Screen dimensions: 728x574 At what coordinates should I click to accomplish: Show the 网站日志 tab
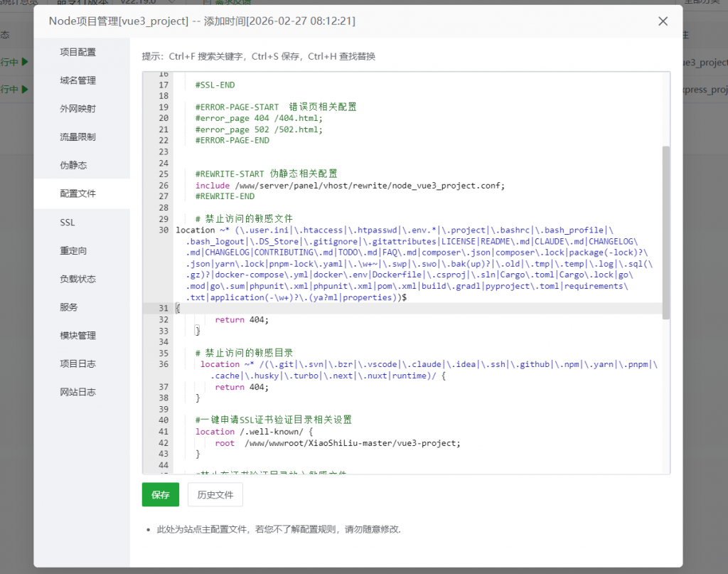[77, 392]
